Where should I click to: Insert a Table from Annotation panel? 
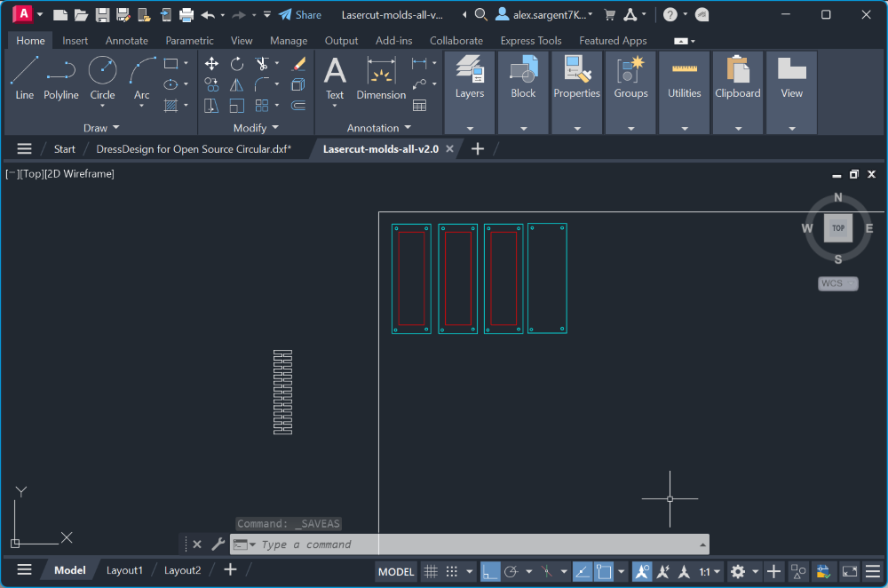click(419, 105)
